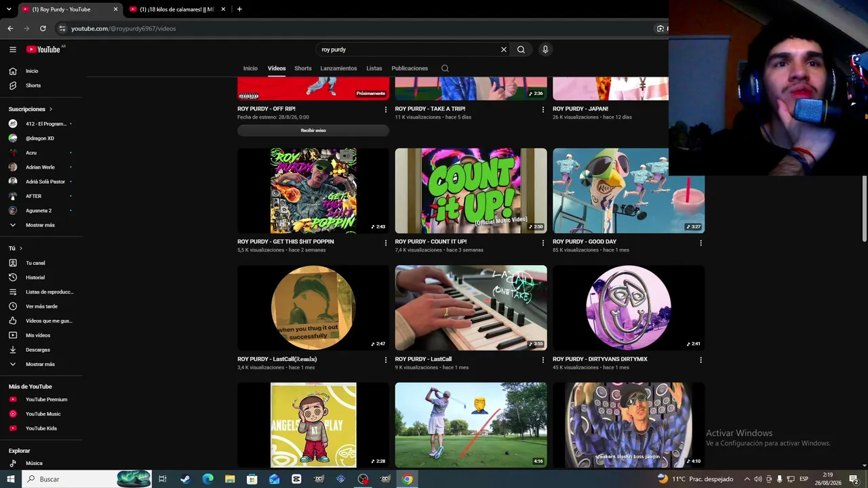Launch Microsoft Edge from the taskbar

208,479
